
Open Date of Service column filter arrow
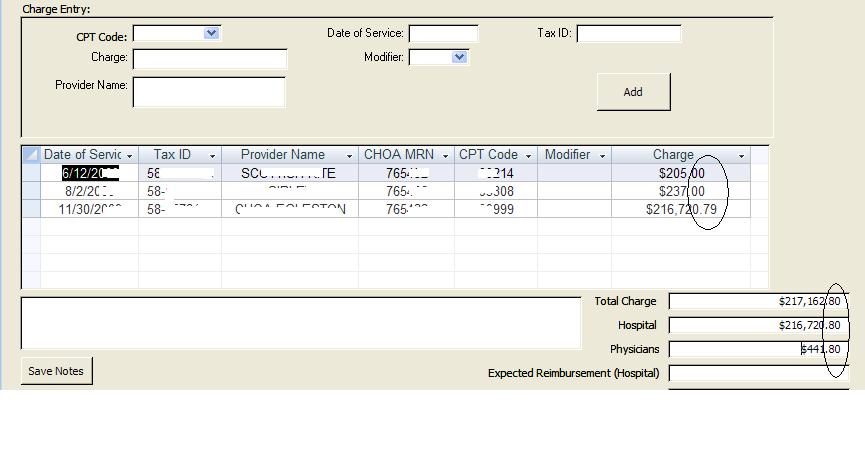click(x=130, y=156)
